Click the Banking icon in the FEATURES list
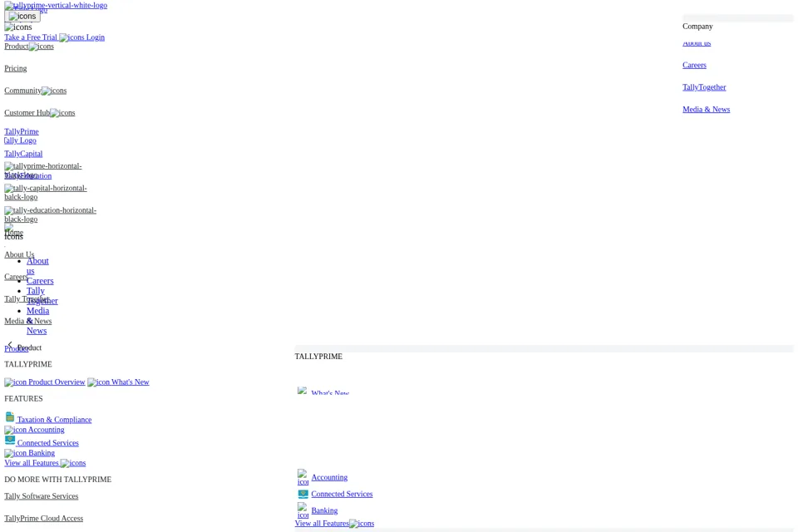This screenshot has width=798, height=532. (16, 453)
